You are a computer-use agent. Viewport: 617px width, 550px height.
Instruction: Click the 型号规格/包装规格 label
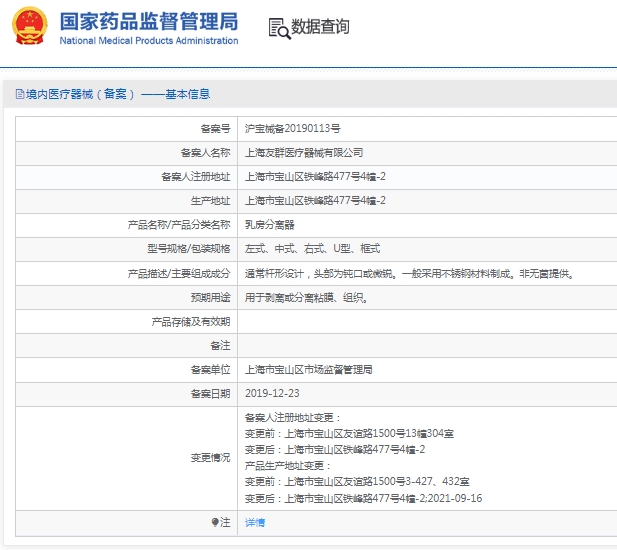189,249
